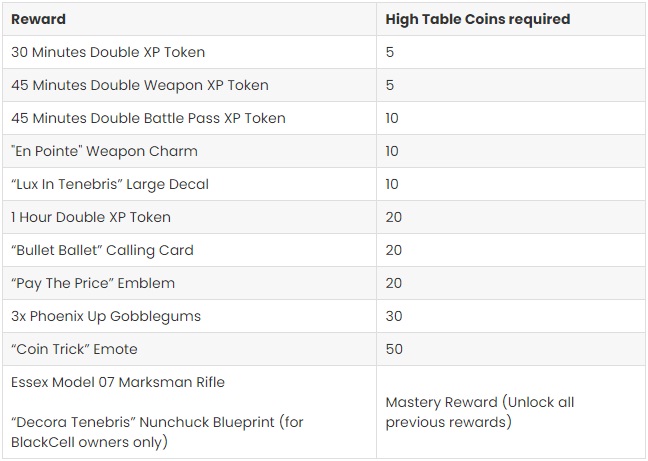648x461 pixels.
Task: Select the coin cost for Bullet Ballet Calling Card
Action: pos(394,250)
